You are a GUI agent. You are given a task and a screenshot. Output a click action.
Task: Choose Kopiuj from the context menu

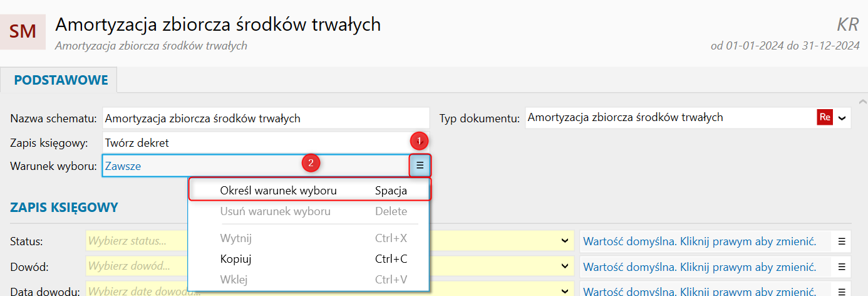309,258
